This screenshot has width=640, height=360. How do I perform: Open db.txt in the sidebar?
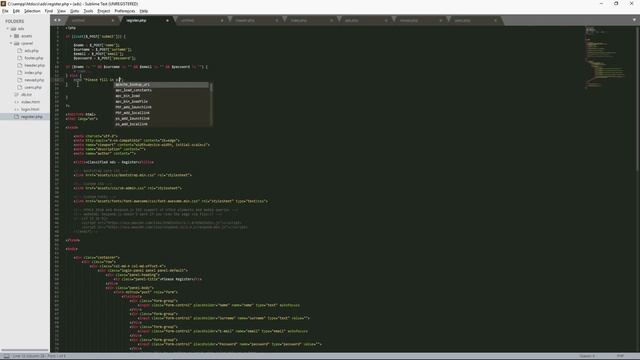coord(26,95)
